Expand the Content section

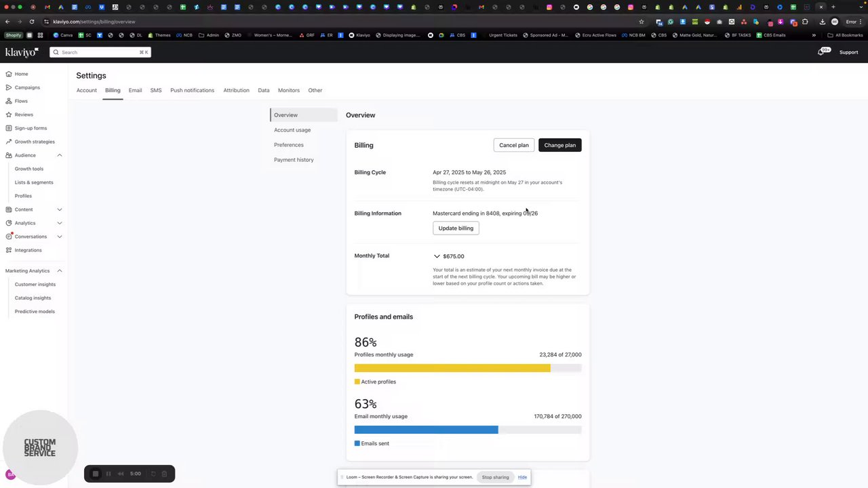coord(59,209)
